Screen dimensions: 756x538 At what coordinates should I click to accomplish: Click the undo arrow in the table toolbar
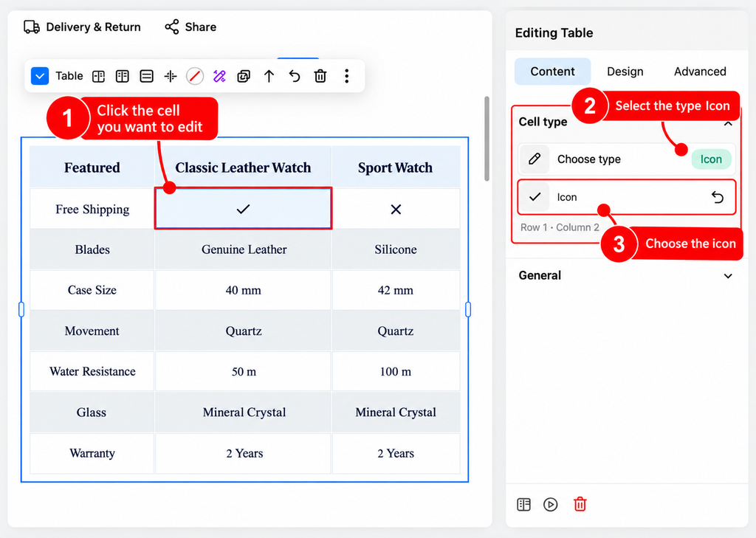[x=295, y=76]
